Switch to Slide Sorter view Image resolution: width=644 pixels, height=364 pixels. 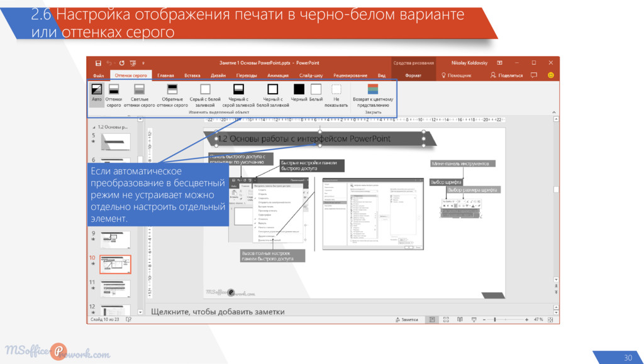(446, 320)
